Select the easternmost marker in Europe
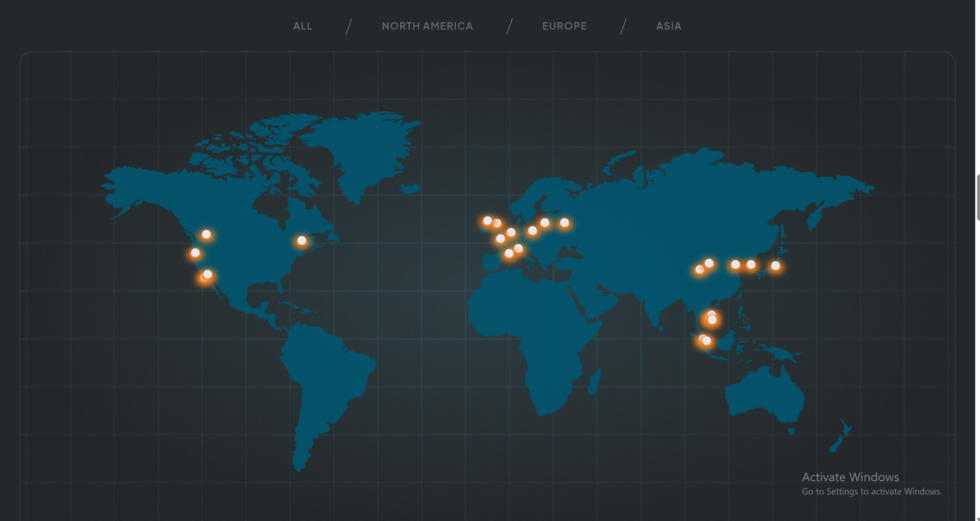980x521 pixels. pos(564,223)
